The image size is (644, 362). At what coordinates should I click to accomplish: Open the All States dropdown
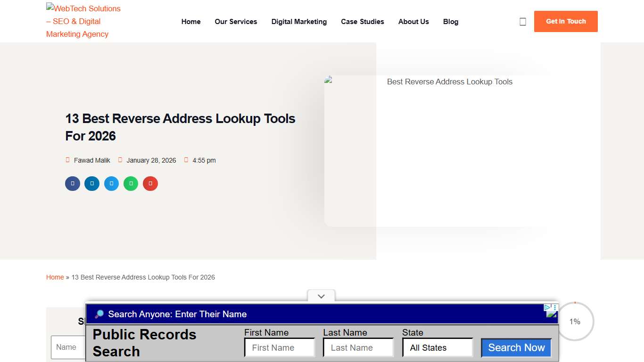pyautogui.click(x=437, y=347)
